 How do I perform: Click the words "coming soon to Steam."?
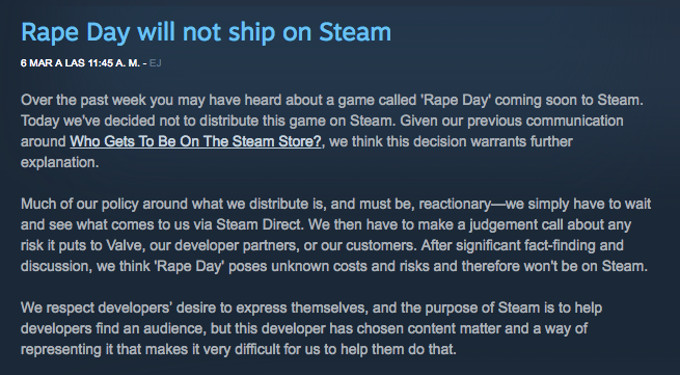tap(569, 100)
